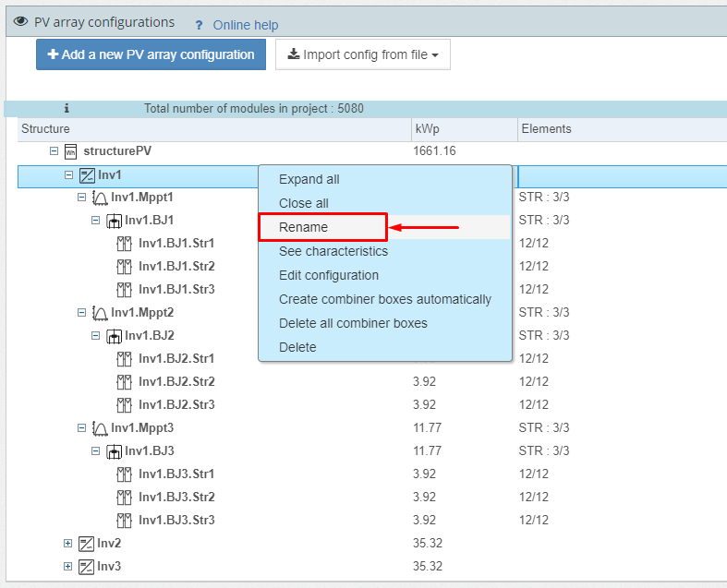Click the Inv1.Mppt3 curve icon
The width and height of the screenshot is (727, 588).
[100, 428]
